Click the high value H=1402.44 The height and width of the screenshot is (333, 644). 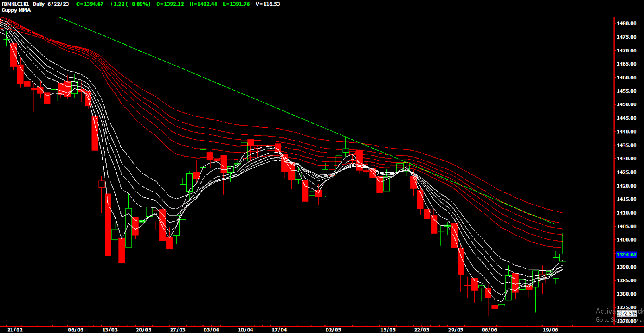click(203, 4)
